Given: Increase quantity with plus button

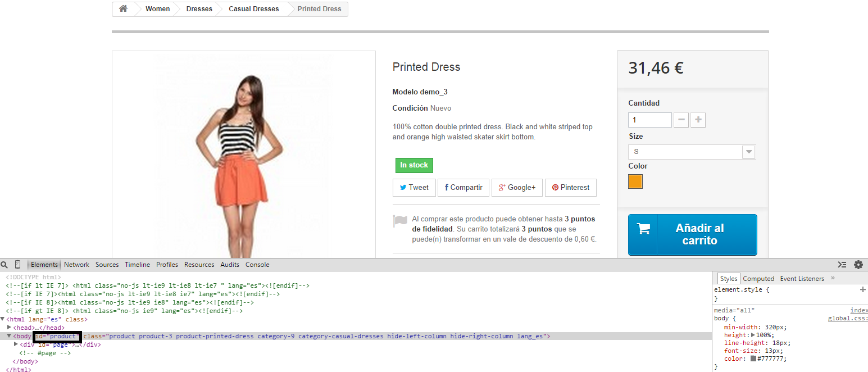Looking at the screenshot, I should 698,120.
